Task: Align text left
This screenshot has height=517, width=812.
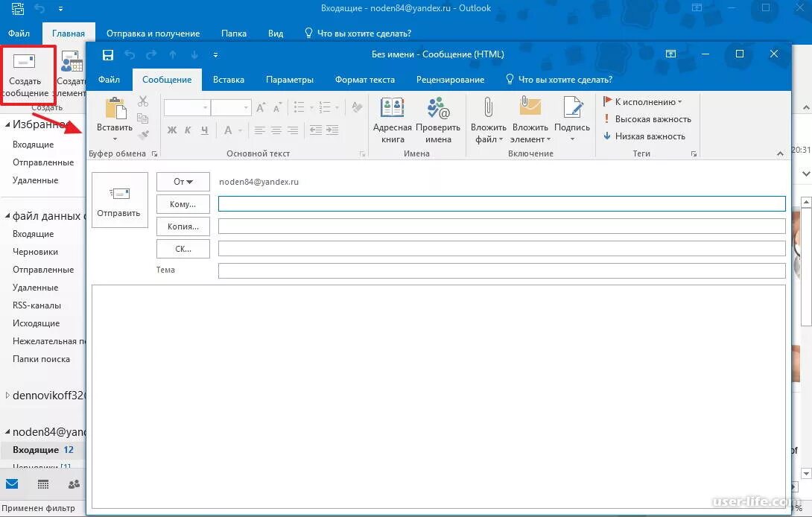Action: [x=259, y=130]
